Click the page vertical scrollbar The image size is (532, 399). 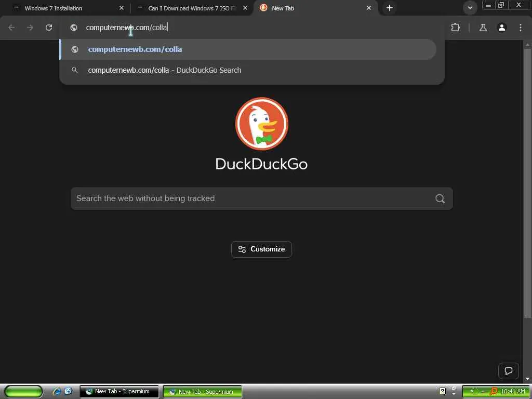pos(527,183)
